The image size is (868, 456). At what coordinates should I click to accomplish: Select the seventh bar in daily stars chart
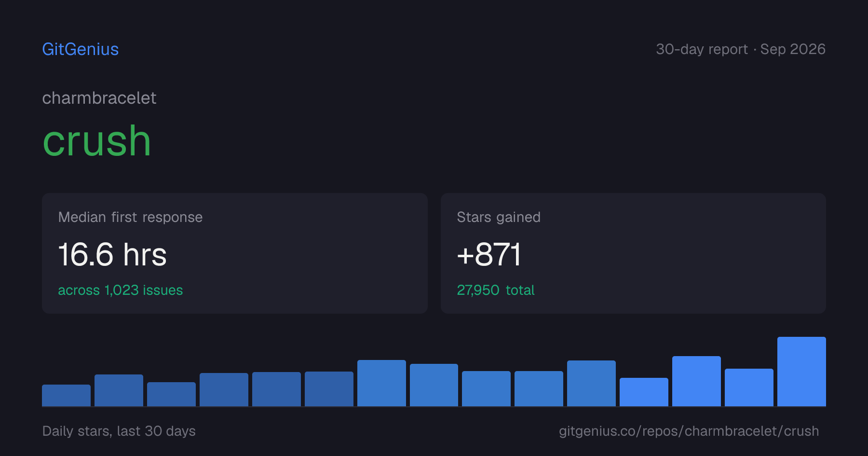pyautogui.click(x=381, y=383)
